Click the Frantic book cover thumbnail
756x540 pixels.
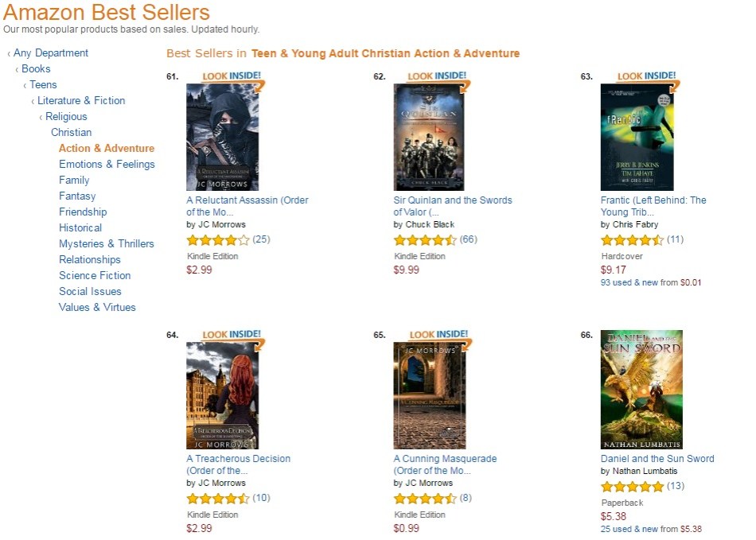tap(637, 136)
